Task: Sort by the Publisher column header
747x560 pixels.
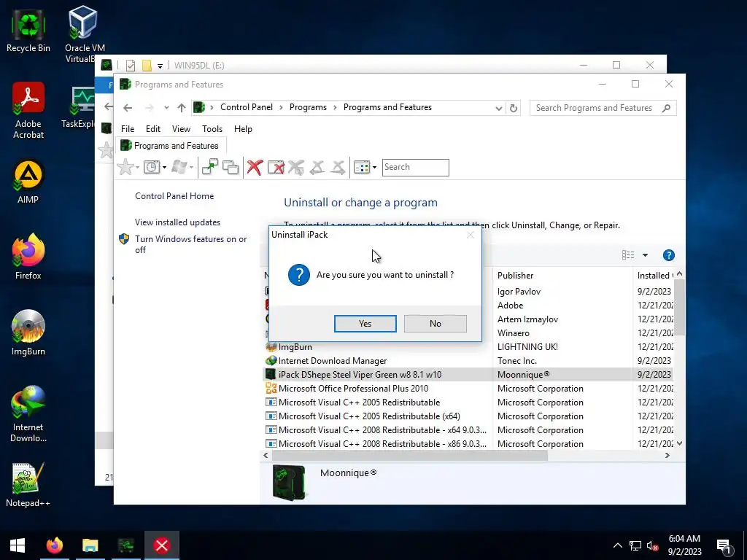Action: coord(515,275)
